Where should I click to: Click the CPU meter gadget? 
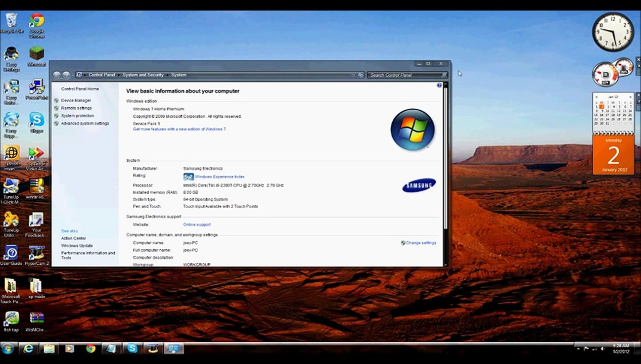pyautogui.click(x=612, y=72)
